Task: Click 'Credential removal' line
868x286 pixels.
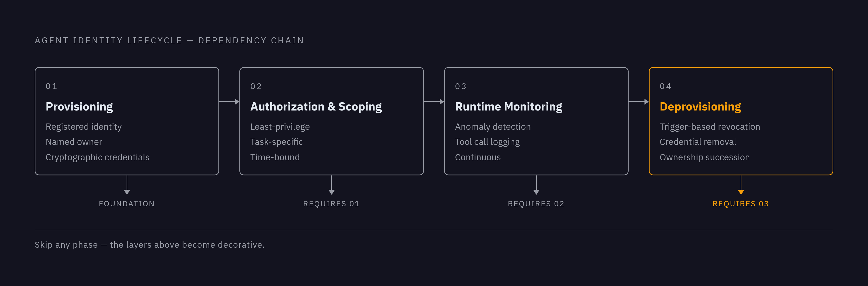Action: point(698,142)
